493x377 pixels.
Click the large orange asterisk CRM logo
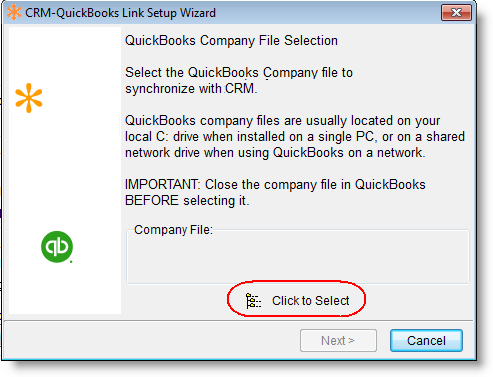(29, 98)
